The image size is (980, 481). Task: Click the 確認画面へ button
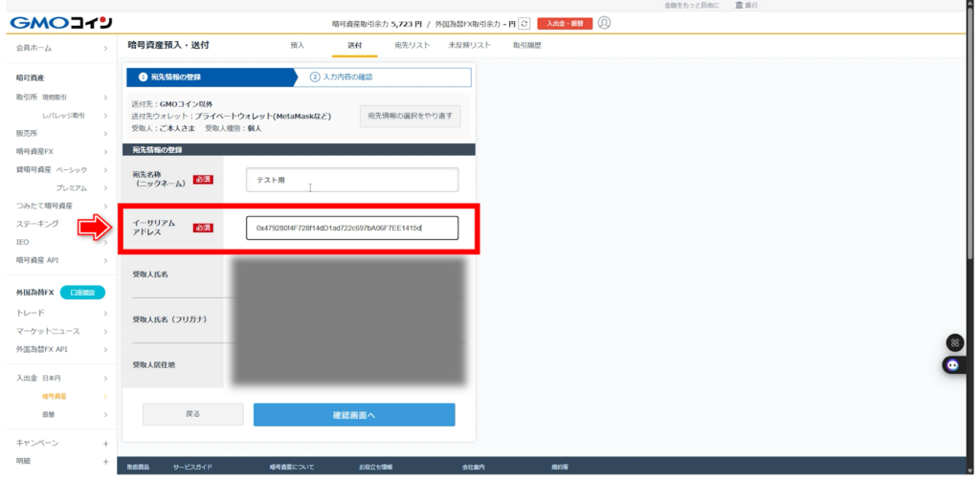[354, 415]
